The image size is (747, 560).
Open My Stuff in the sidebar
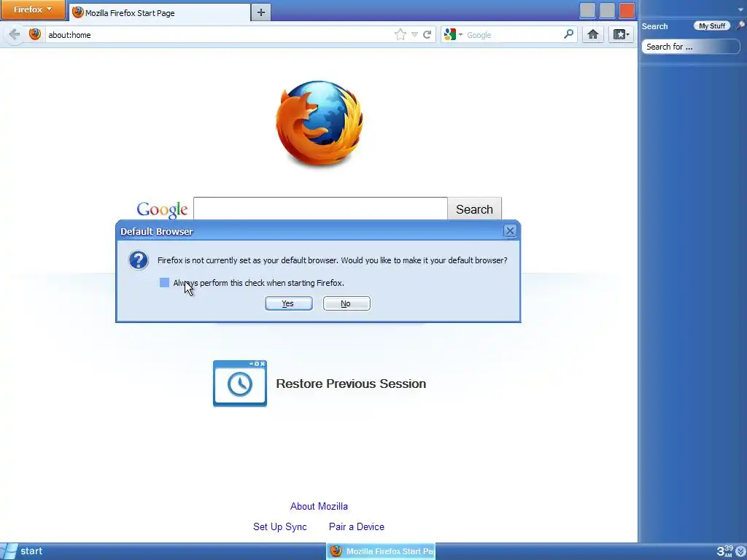point(712,26)
